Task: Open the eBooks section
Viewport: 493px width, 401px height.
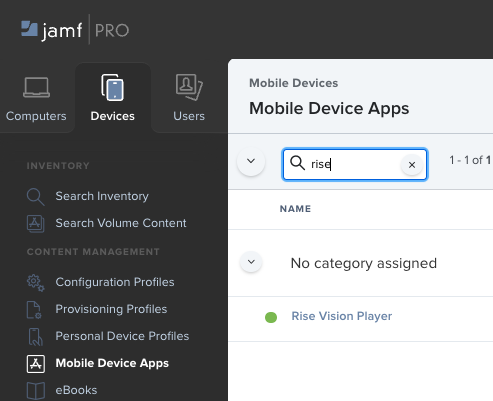Action: (x=76, y=390)
